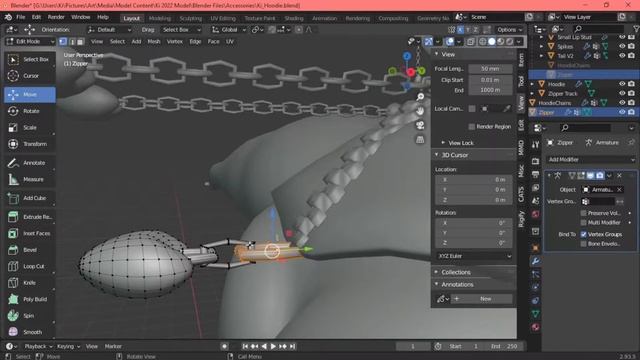This screenshot has width=640, height=360.
Task: Hide the Spikes object in outliner
Action: (622, 46)
